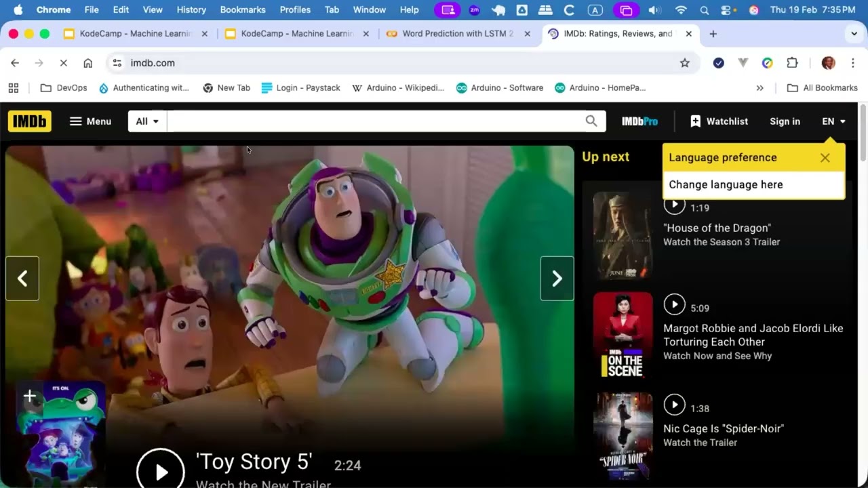The width and height of the screenshot is (868, 488).
Task: Switch to the first KodeCamp Machine Learning tab
Action: point(136,34)
